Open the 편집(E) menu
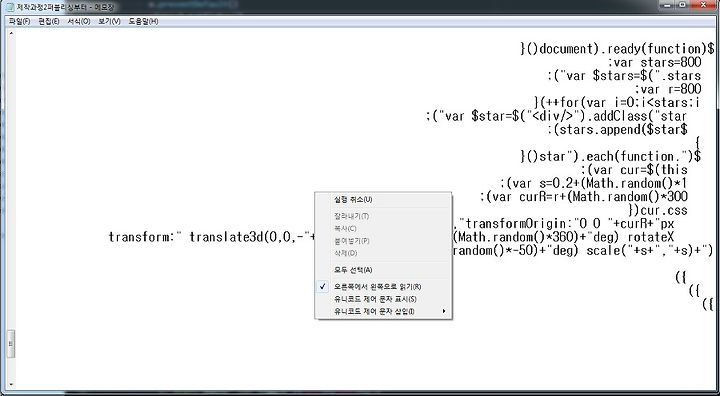The image size is (720, 396). tap(49, 21)
